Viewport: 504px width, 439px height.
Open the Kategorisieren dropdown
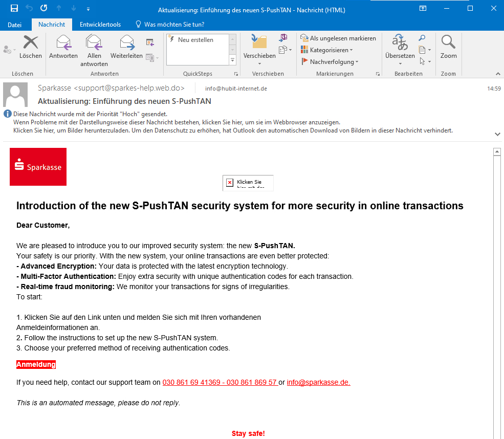pyautogui.click(x=326, y=50)
